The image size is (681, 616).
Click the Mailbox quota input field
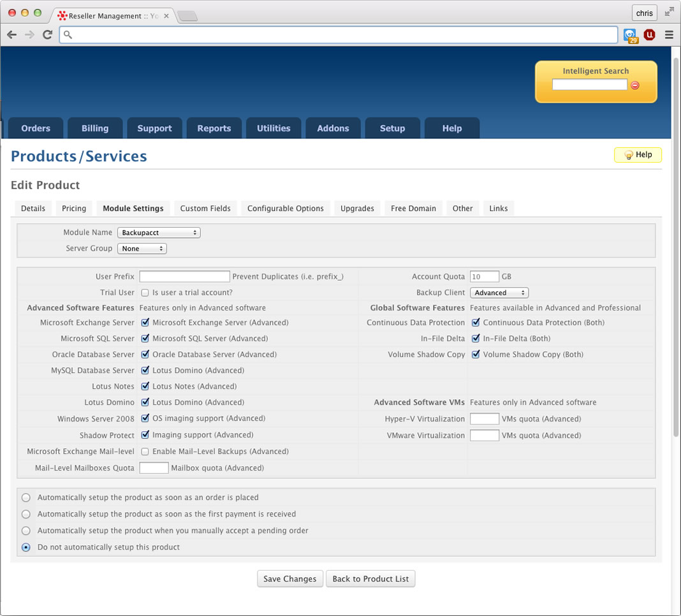[154, 468]
